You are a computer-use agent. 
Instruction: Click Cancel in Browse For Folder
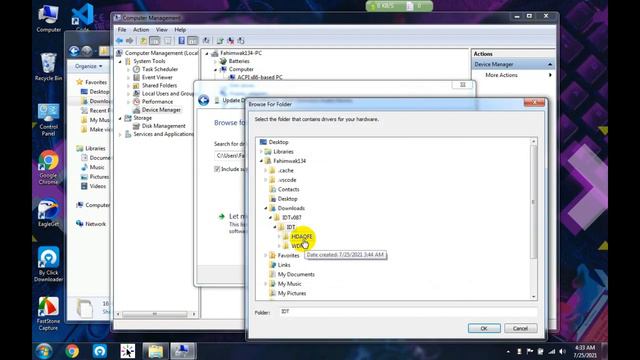[520, 328]
